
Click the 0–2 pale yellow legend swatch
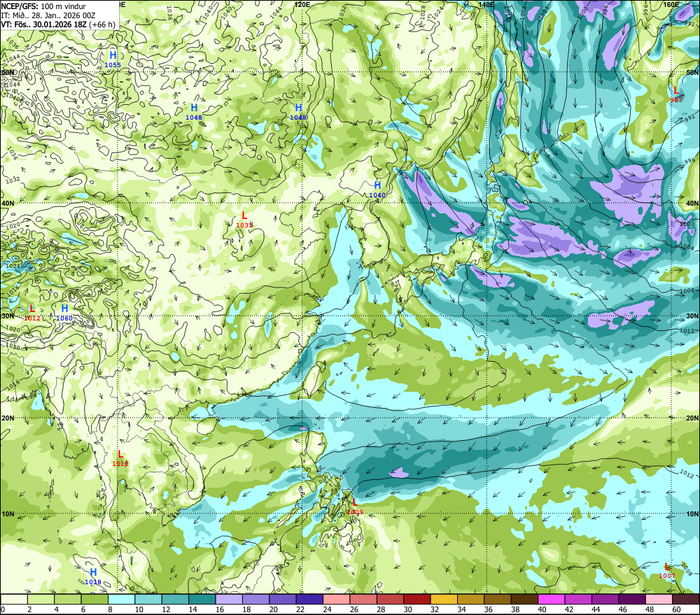tap(14, 599)
